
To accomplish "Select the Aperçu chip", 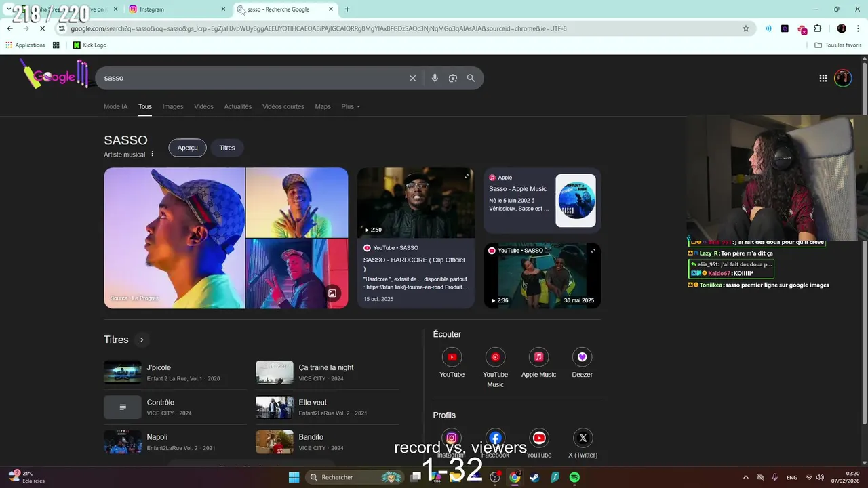I will (187, 148).
